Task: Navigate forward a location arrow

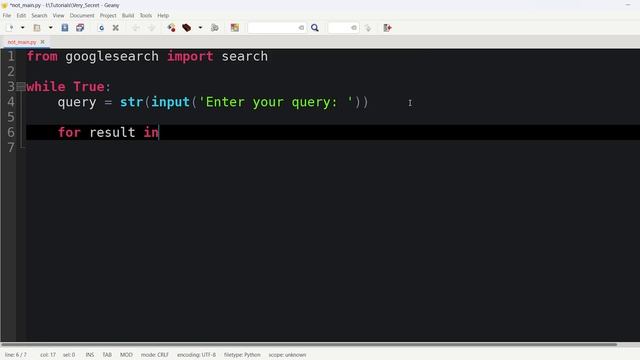Action: point(151,28)
